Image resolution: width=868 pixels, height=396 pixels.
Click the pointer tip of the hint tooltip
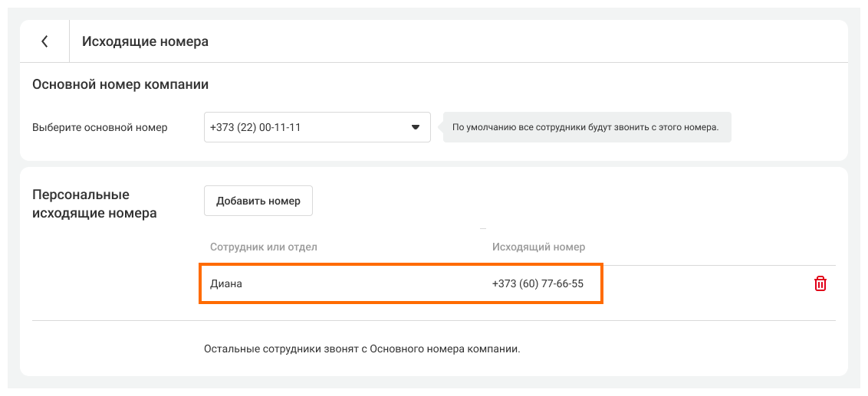click(x=441, y=127)
